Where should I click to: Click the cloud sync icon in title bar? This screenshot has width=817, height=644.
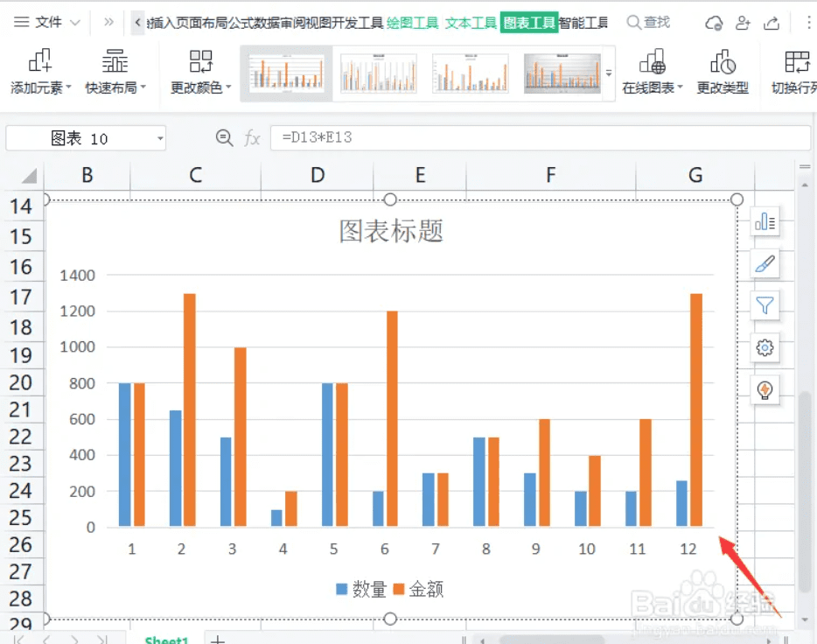pyautogui.click(x=715, y=22)
